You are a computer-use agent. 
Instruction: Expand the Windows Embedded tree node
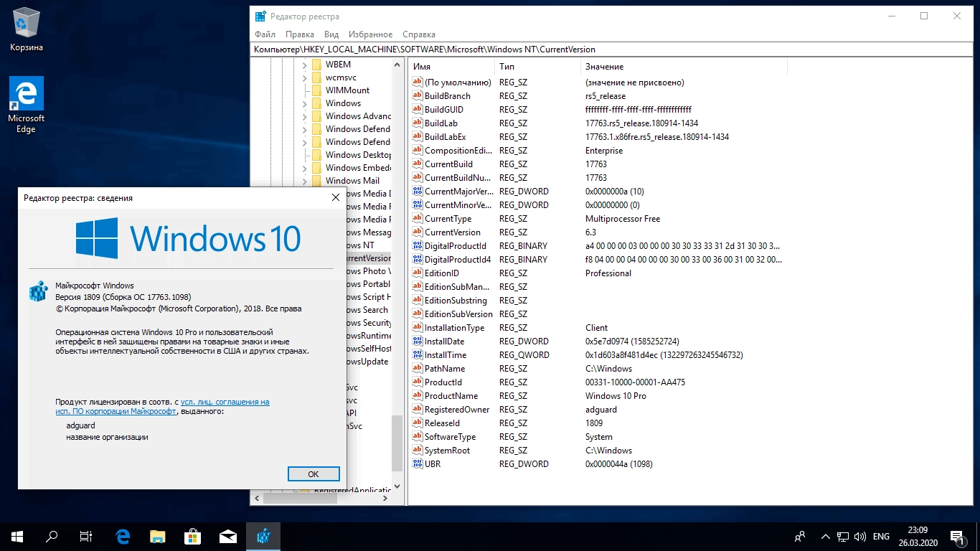(x=304, y=168)
